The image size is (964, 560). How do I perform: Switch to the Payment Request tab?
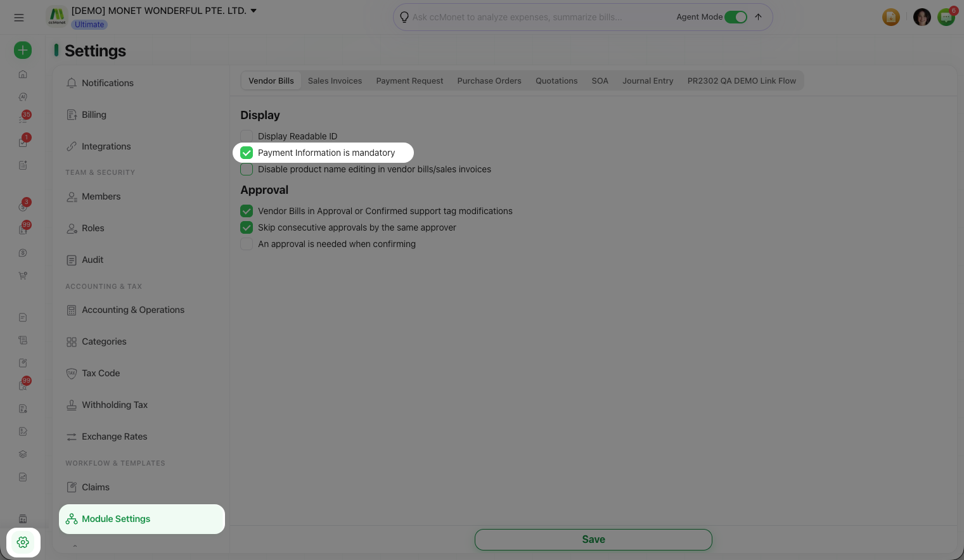pyautogui.click(x=409, y=81)
